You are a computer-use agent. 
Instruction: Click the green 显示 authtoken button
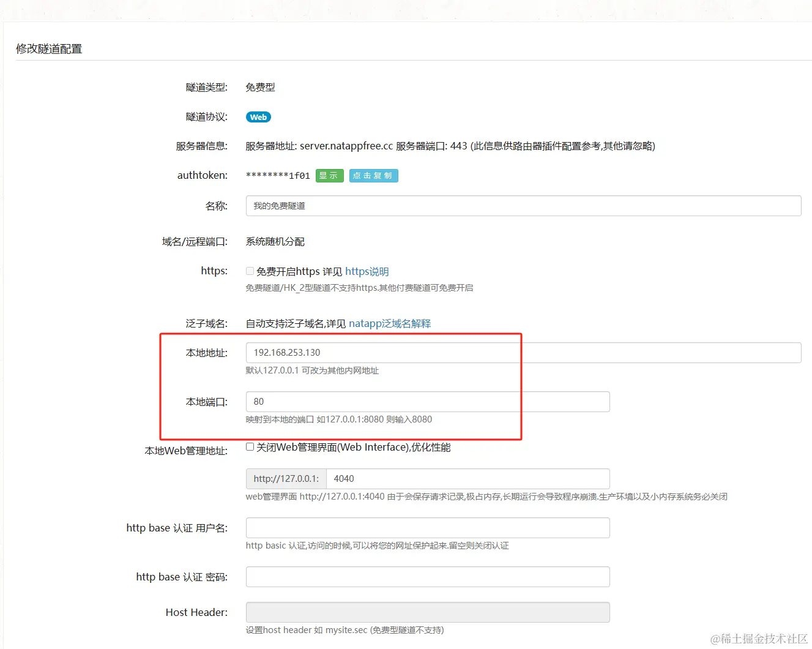pos(329,176)
